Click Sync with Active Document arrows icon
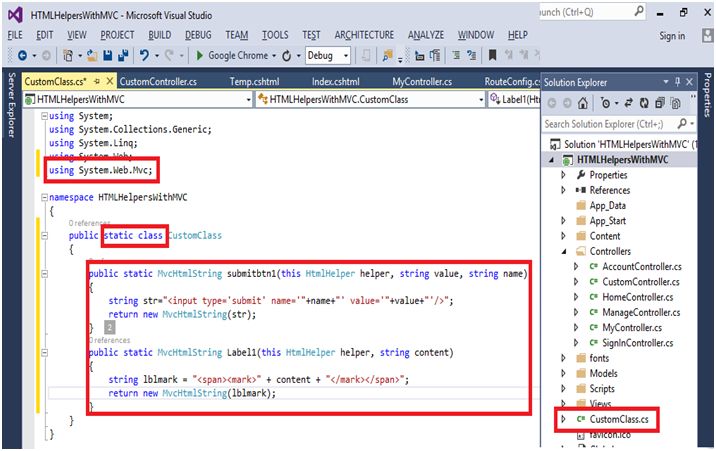Image resolution: width=716 pixels, height=451 pixels. click(628, 104)
